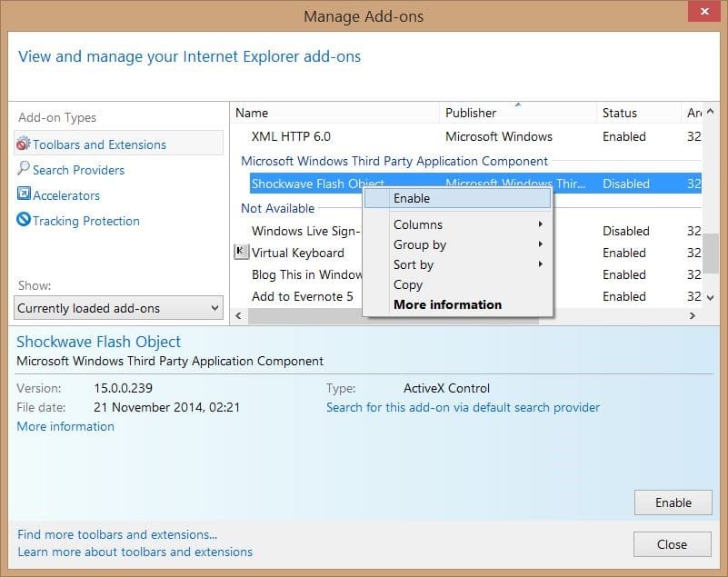Click the vertical scrollbar up arrow
This screenshot has width=728, height=577.
(x=711, y=112)
